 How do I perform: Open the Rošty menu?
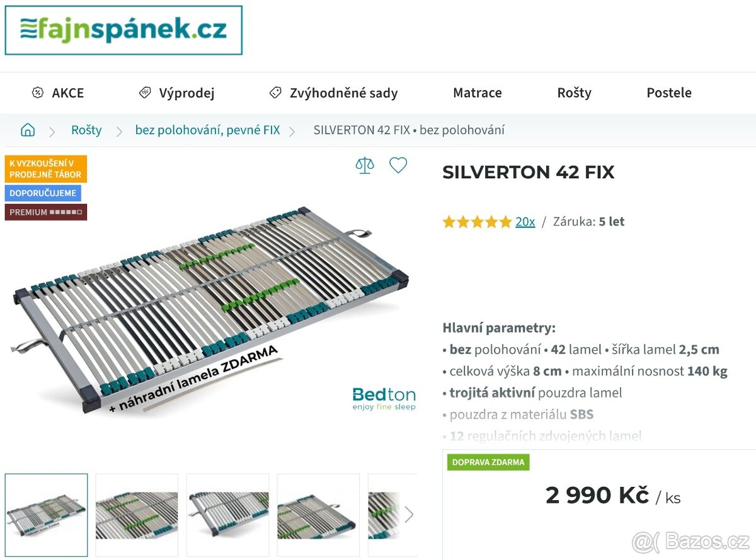[575, 93]
